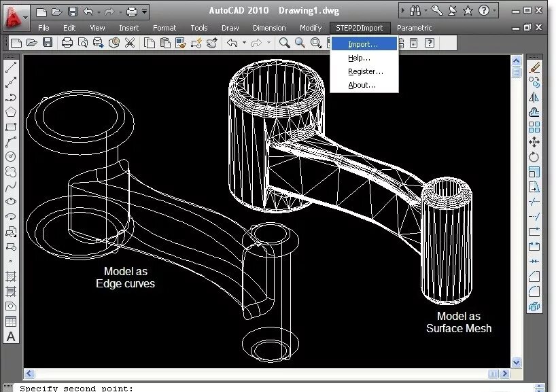
Task: Open the File menu
Action: pyautogui.click(x=44, y=28)
